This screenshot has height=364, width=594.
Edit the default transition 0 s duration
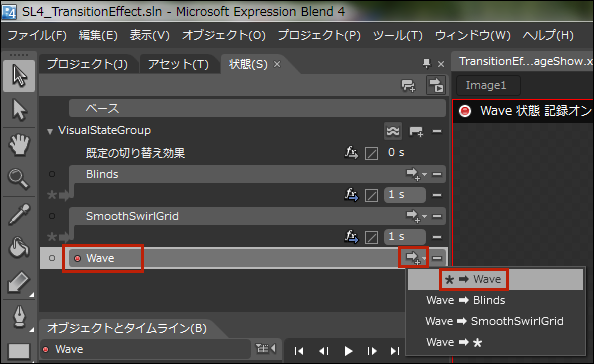[396, 153]
